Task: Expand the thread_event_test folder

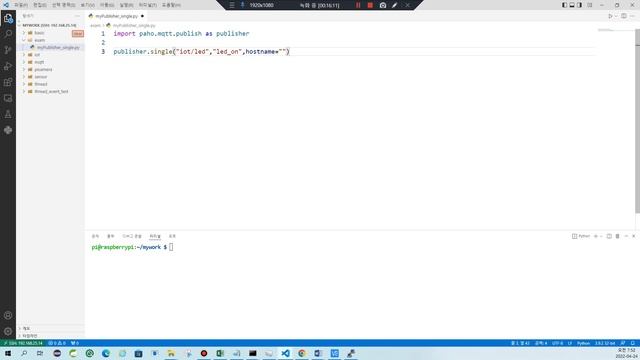Action: [51, 91]
